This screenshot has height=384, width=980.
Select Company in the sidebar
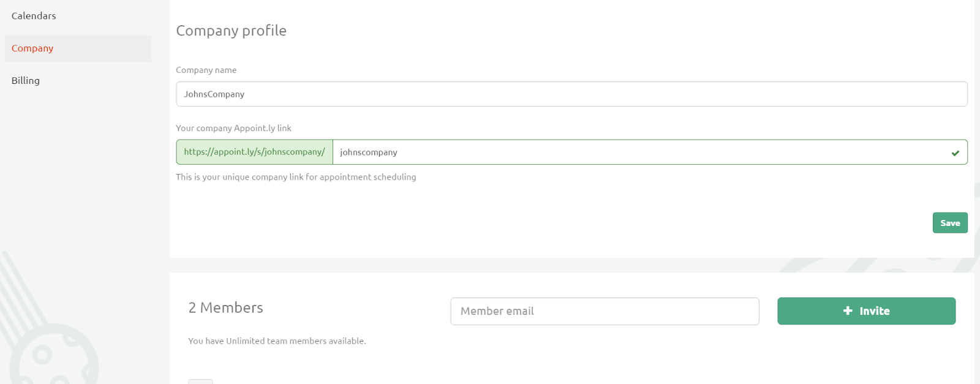click(32, 48)
